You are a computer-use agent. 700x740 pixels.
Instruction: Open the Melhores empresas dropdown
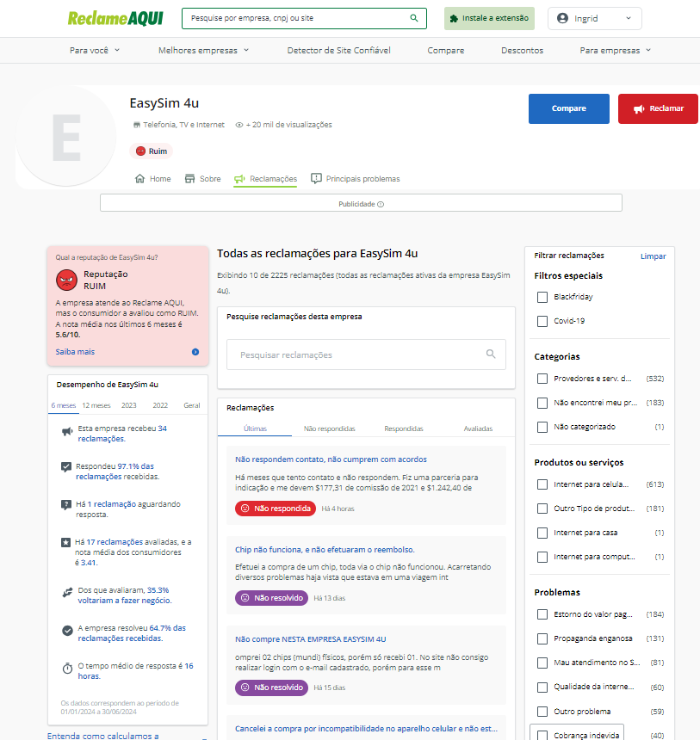[203, 50]
